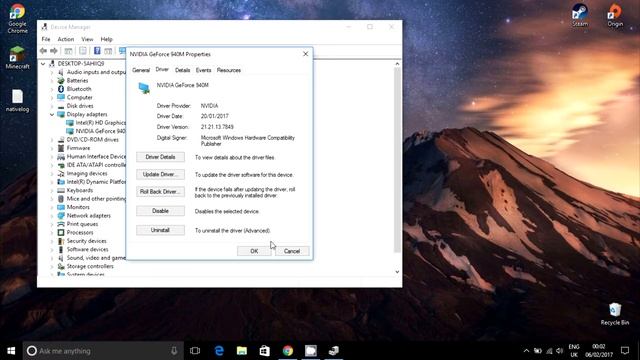The image size is (640, 360).
Task: Select the Disk drives category icon
Action: click(x=61, y=106)
